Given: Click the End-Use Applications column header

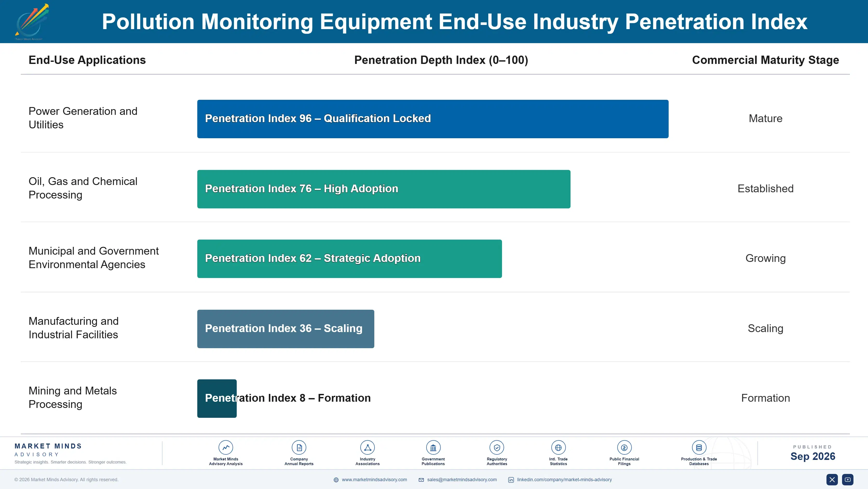Looking at the screenshot, I should pyautogui.click(x=87, y=60).
